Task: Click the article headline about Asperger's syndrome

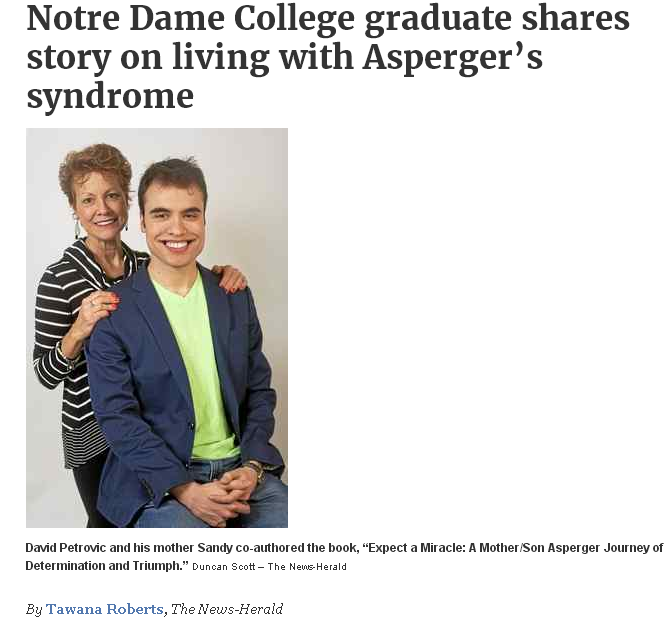Action: point(328,57)
